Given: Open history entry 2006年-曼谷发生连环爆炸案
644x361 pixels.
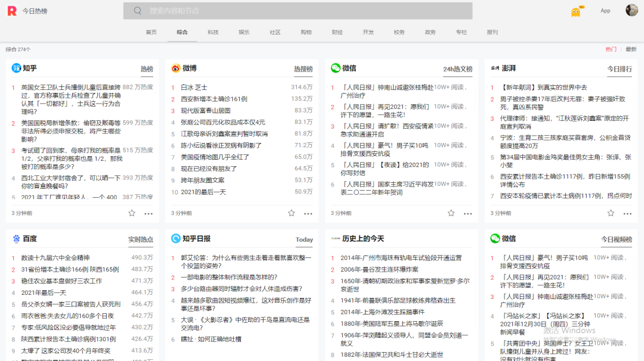Looking at the screenshot, I should pos(379,269).
